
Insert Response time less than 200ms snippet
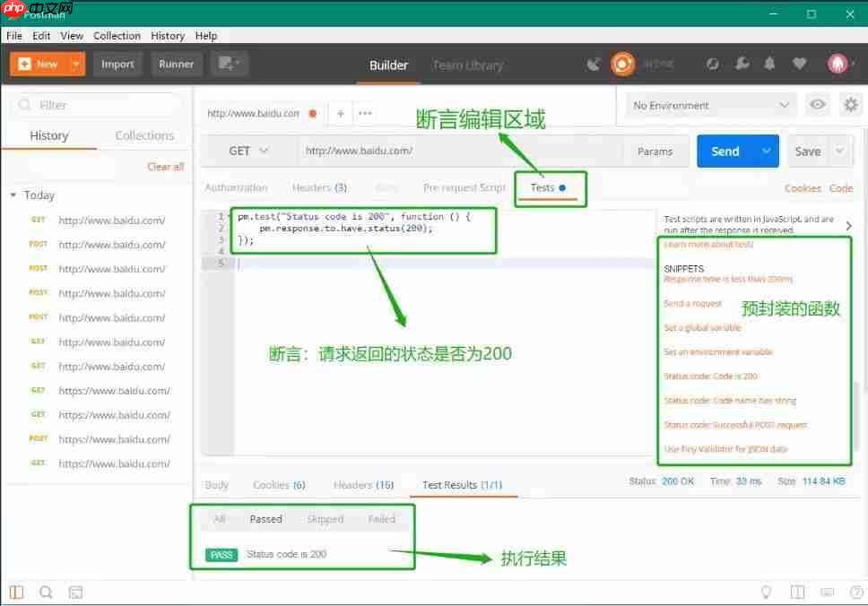[728, 280]
